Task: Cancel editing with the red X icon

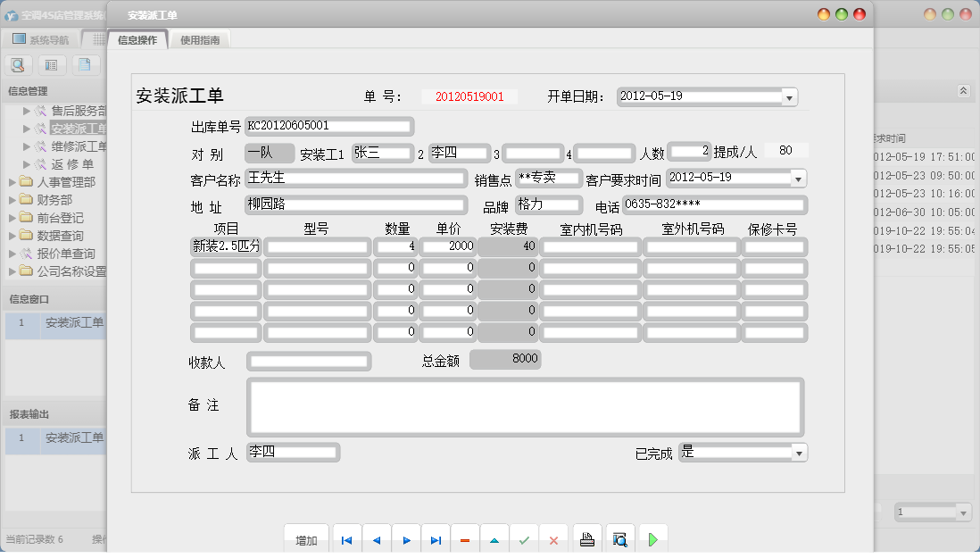Action: [552, 538]
